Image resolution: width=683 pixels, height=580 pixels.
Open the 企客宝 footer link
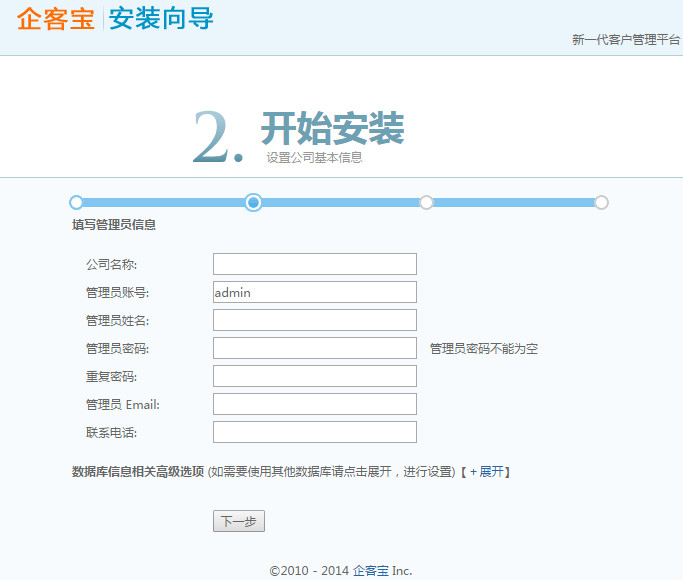point(370,571)
